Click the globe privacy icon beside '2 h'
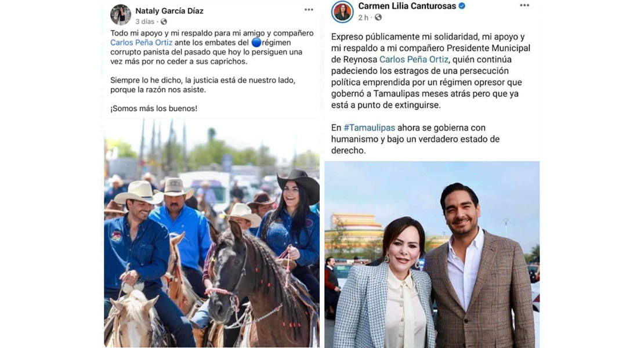This screenshot has width=644, height=348. pyautogui.click(x=378, y=17)
